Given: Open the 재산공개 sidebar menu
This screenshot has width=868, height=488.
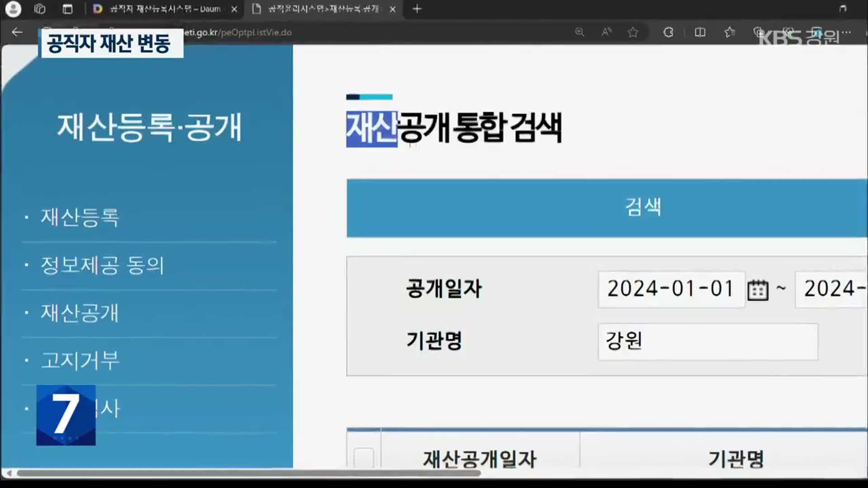Looking at the screenshot, I should tap(80, 313).
